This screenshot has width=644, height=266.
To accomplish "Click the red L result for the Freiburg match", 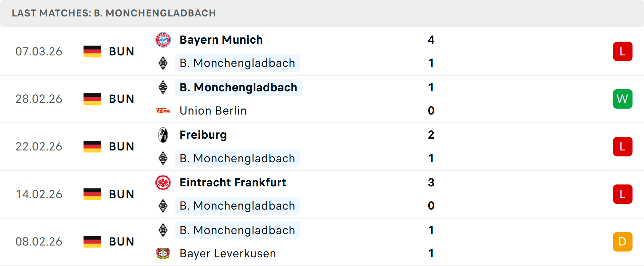I will (623, 146).
